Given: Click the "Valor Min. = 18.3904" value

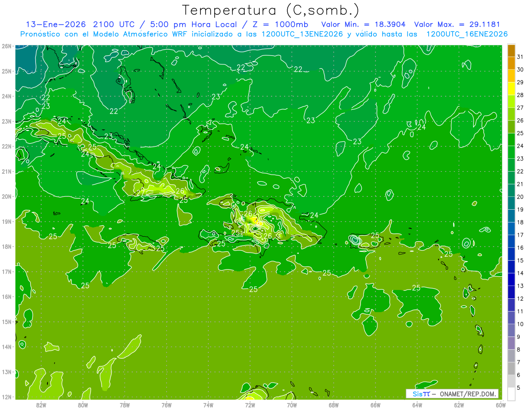Looking at the screenshot, I should click(364, 24).
